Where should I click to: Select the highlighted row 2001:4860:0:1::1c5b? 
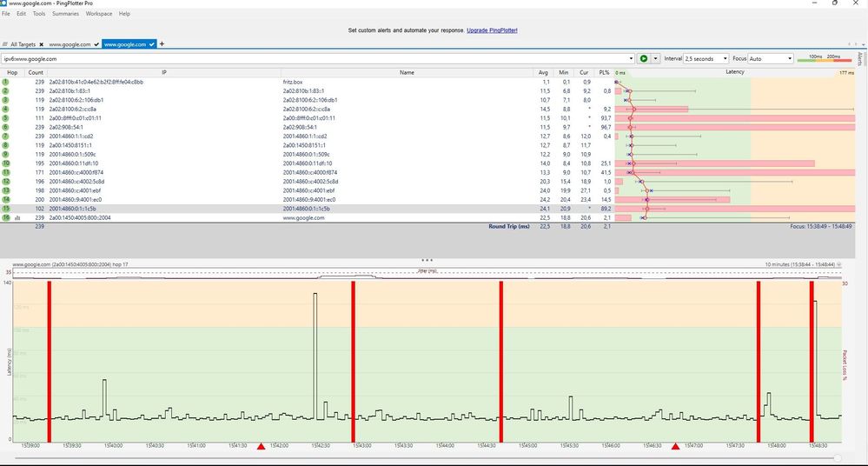coord(427,209)
